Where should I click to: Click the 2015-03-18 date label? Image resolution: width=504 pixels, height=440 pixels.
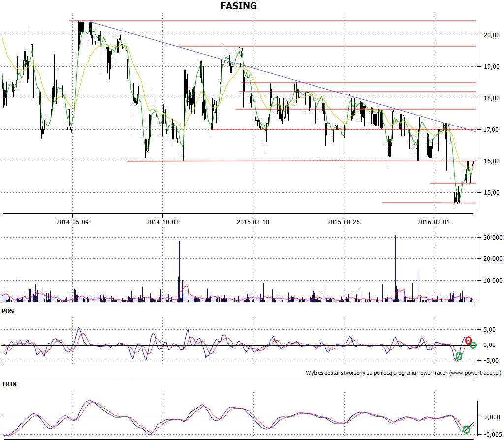253,222
